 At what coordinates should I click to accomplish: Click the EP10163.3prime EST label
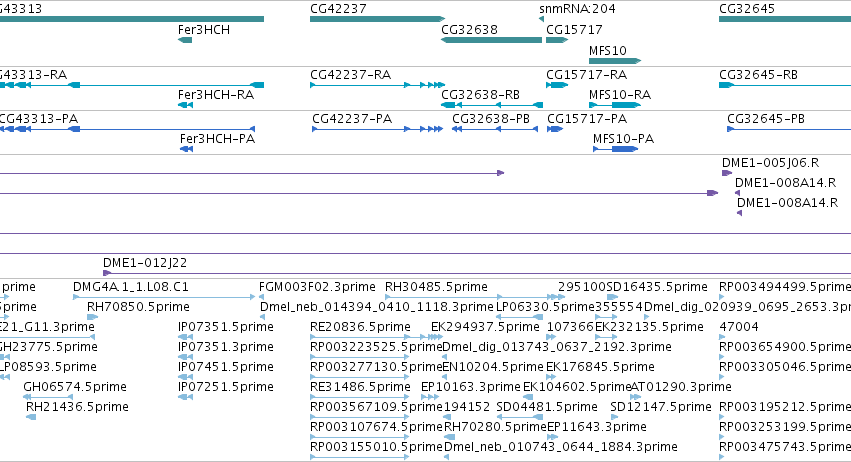[x=471, y=387]
